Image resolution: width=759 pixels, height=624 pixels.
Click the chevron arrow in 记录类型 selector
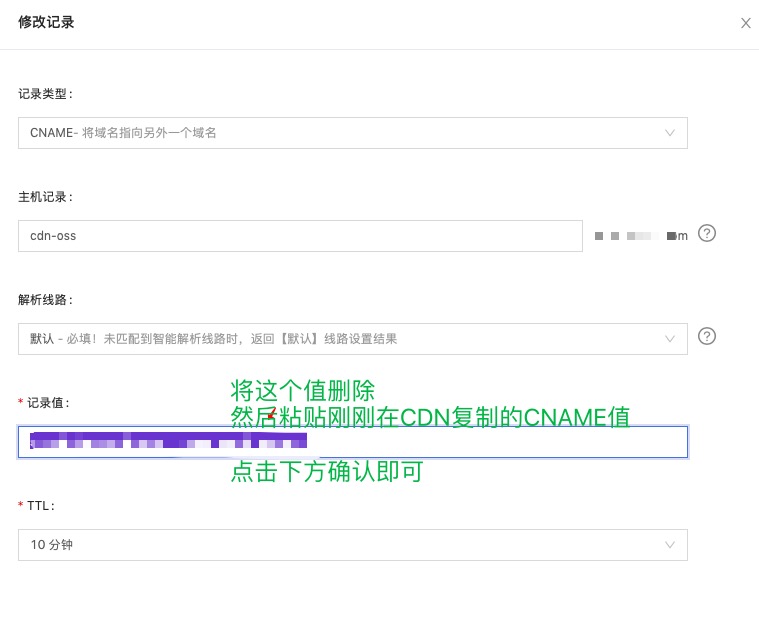coord(670,133)
